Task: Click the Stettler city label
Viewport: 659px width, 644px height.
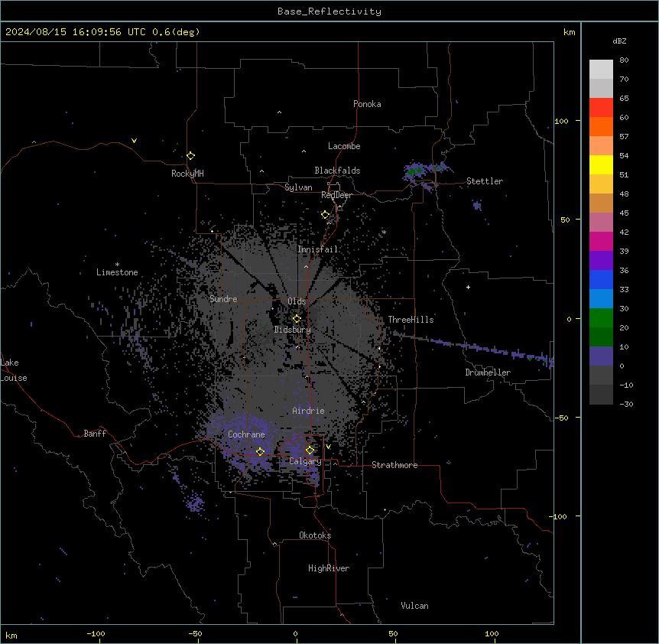Action: [485, 181]
